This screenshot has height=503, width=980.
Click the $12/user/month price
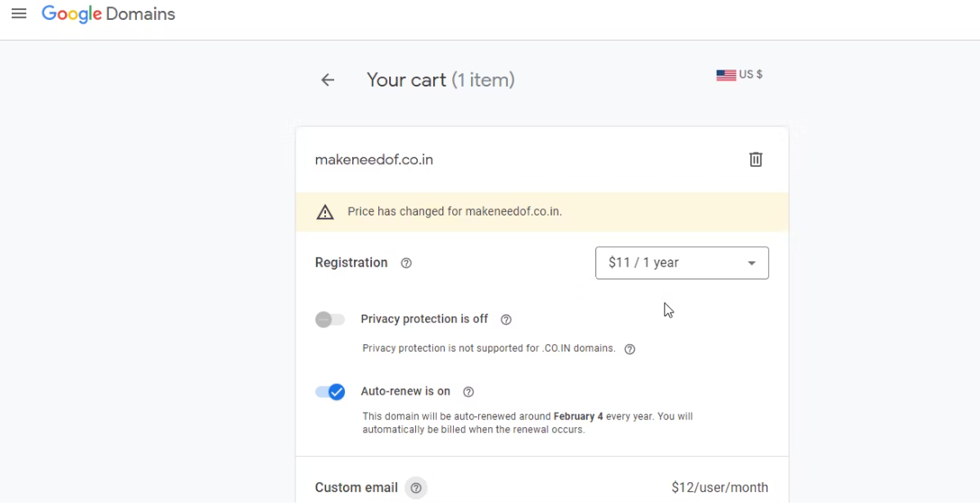pos(720,488)
